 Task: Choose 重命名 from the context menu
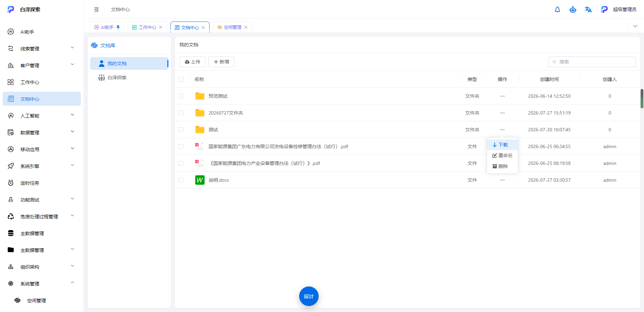(502, 155)
